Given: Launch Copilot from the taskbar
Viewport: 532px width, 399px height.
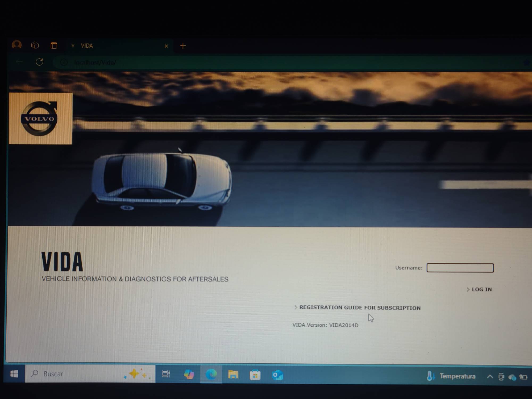Looking at the screenshot, I should pyautogui.click(x=189, y=375).
